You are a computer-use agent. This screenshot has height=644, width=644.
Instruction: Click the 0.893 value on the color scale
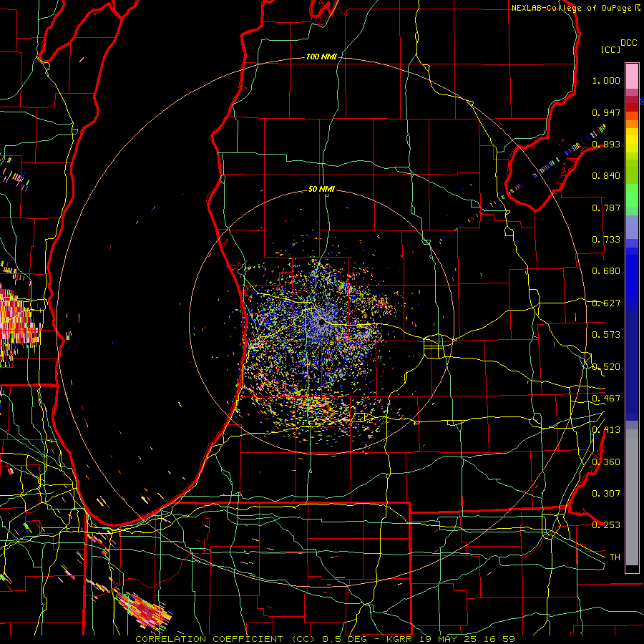click(x=606, y=144)
